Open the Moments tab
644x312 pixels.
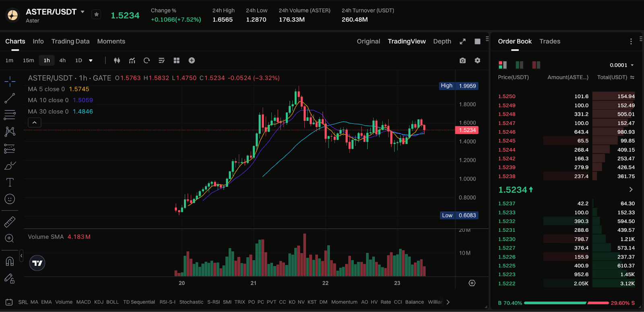pos(111,41)
